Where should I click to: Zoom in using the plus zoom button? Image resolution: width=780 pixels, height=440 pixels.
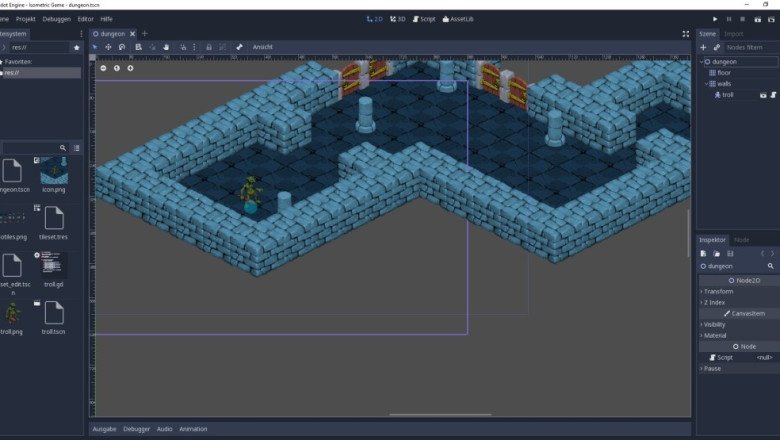[129, 68]
